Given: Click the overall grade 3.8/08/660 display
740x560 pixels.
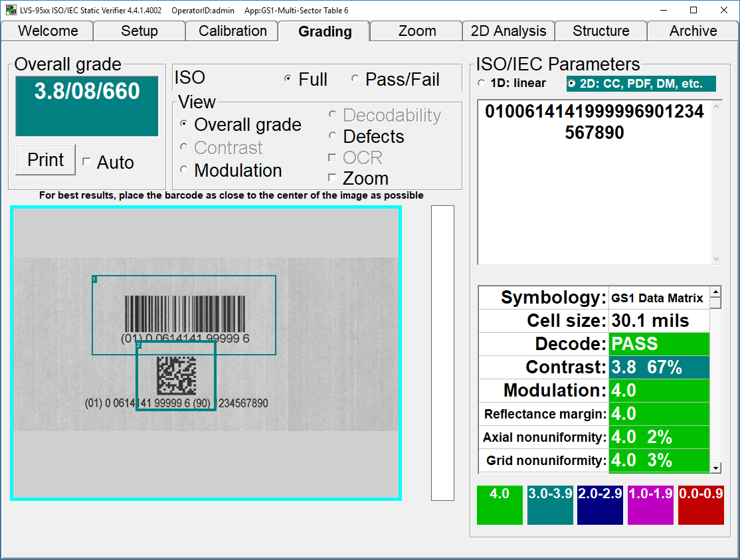Looking at the screenshot, I should click(87, 106).
